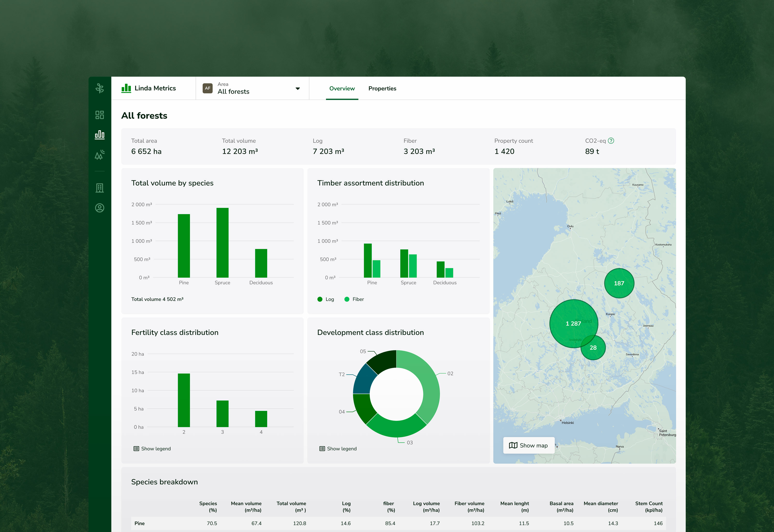
Task: Select the 187 map cluster bubble
Action: tap(619, 283)
